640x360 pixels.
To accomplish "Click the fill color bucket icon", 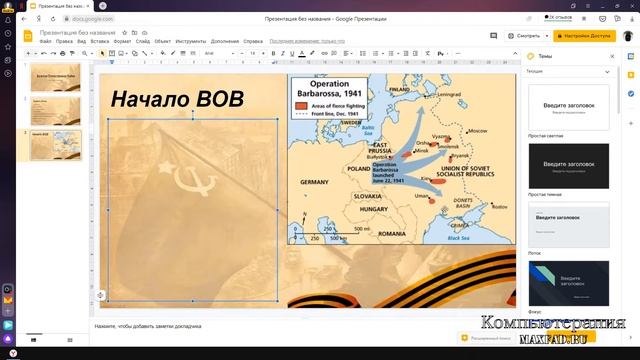I will pos(163,53).
